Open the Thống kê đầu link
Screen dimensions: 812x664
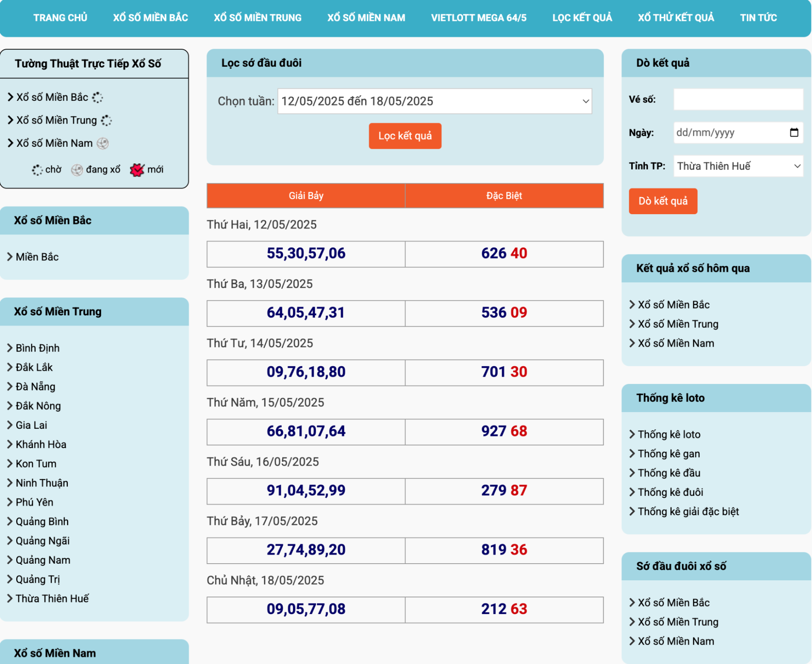tap(669, 473)
